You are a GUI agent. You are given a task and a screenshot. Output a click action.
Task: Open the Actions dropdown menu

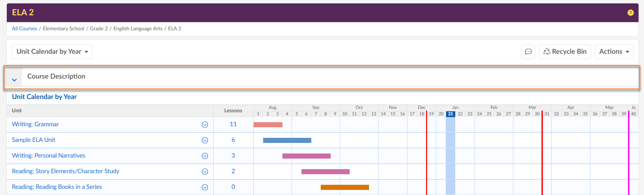(x=614, y=52)
